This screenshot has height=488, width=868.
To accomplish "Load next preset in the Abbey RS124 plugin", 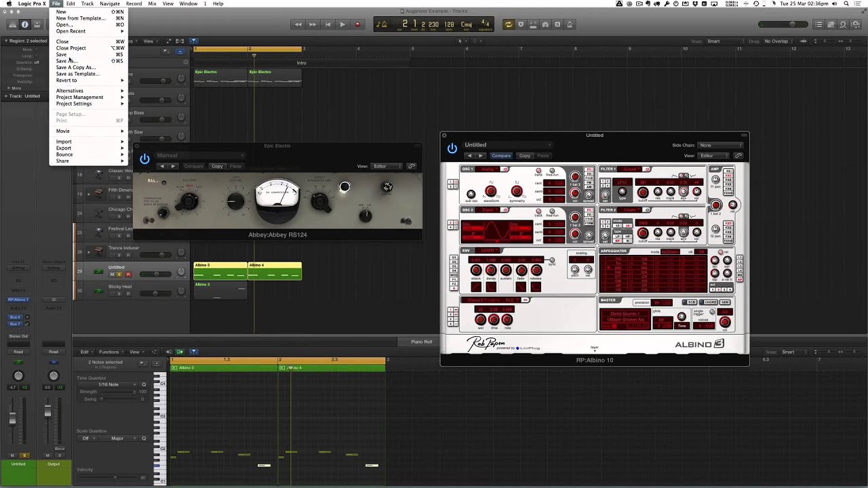I will click(174, 166).
